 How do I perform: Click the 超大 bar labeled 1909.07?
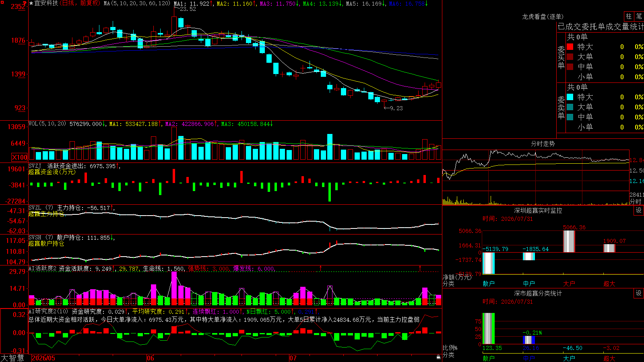609,248
